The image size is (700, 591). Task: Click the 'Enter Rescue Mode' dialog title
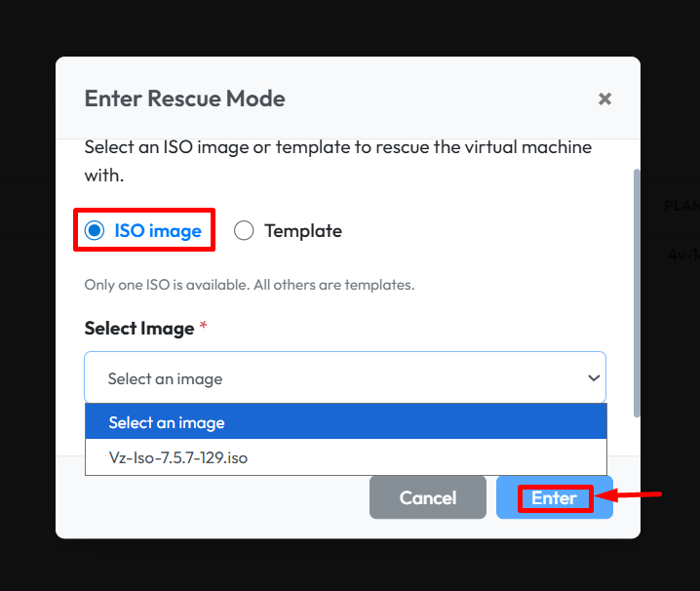(x=184, y=98)
